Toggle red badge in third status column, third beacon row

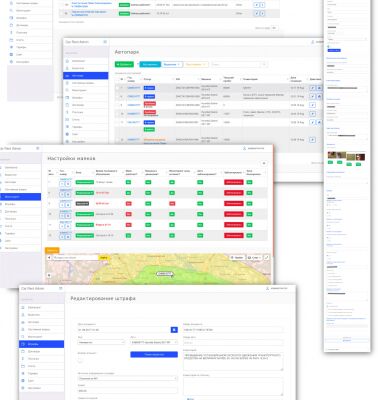(x=172, y=204)
